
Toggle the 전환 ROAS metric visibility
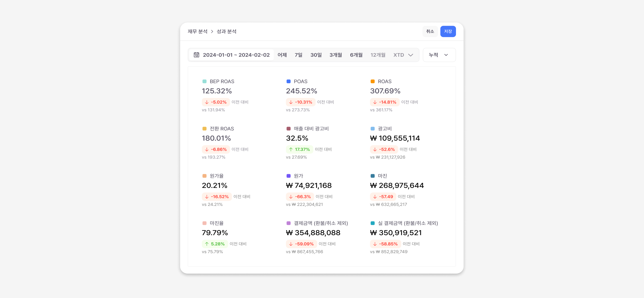coord(204,129)
